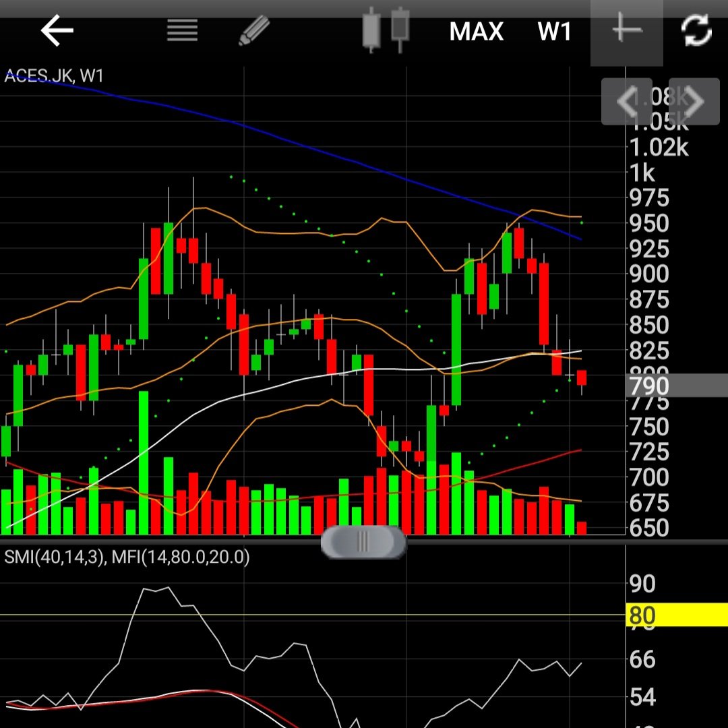Open the MAX range selector
Screen dimensions: 728x728
coord(477,32)
